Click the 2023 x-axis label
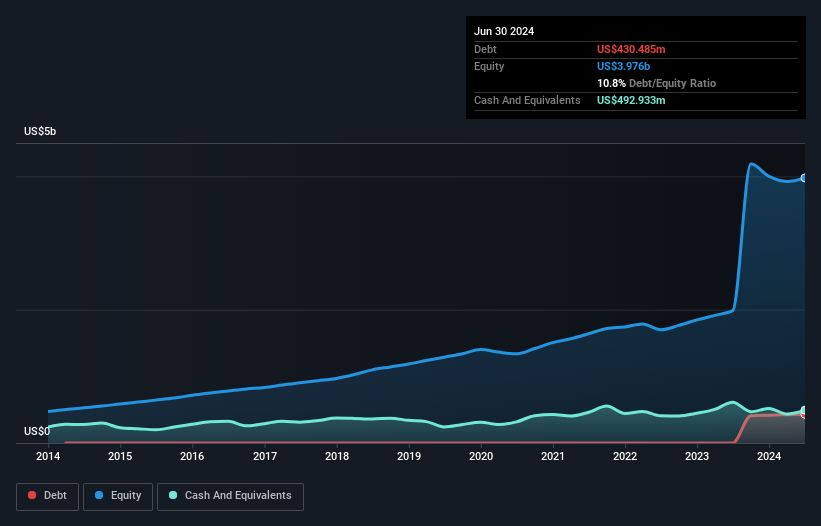 pos(697,456)
